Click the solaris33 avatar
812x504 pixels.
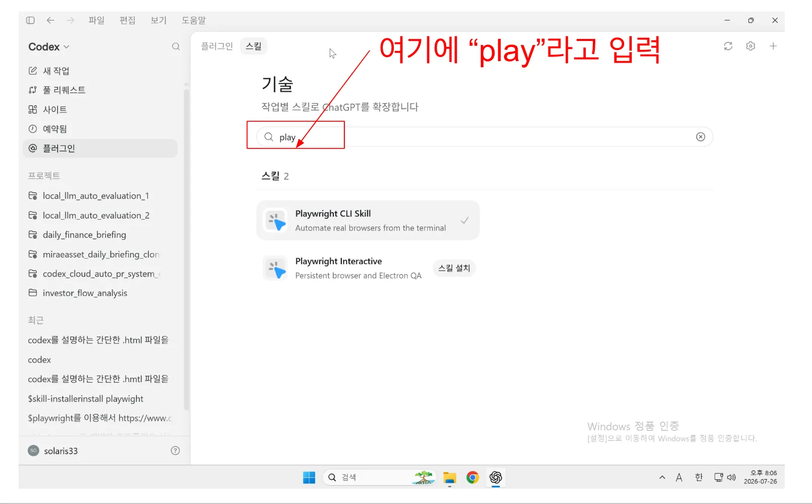33,450
